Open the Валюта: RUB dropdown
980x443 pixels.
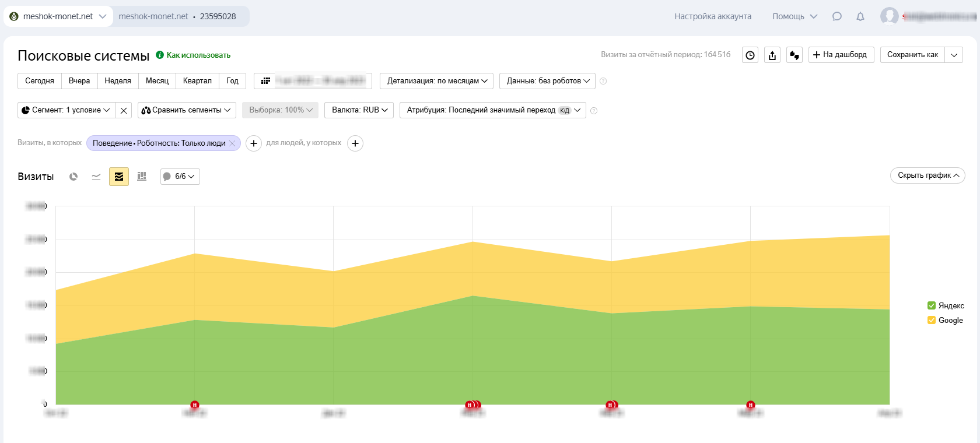359,110
